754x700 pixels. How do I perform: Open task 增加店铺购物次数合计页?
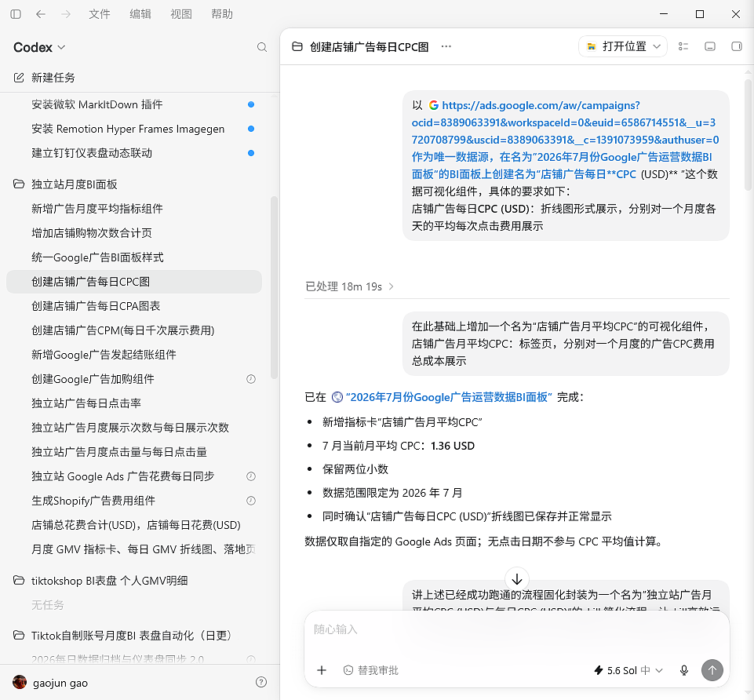tap(134, 233)
